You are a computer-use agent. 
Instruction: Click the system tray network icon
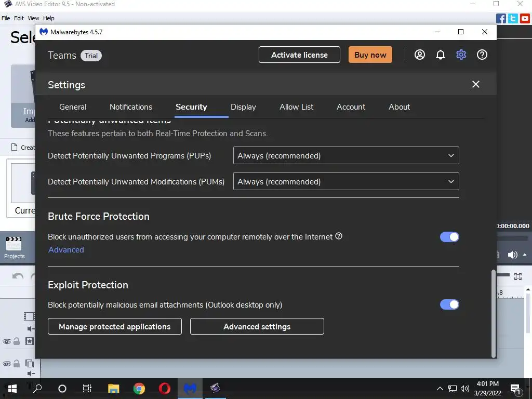453,389
